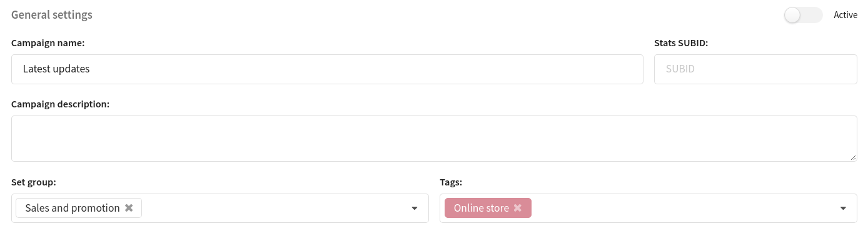The width and height of the screenshot is (868, 246).
Task: Click the description textarea resize grip
Action: [853, 157]
